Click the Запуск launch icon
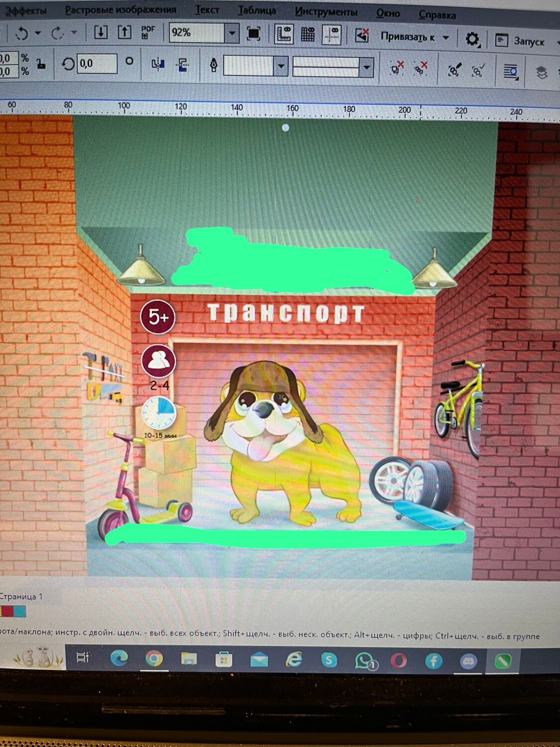The image size is (560, 747). pos(501,40)
